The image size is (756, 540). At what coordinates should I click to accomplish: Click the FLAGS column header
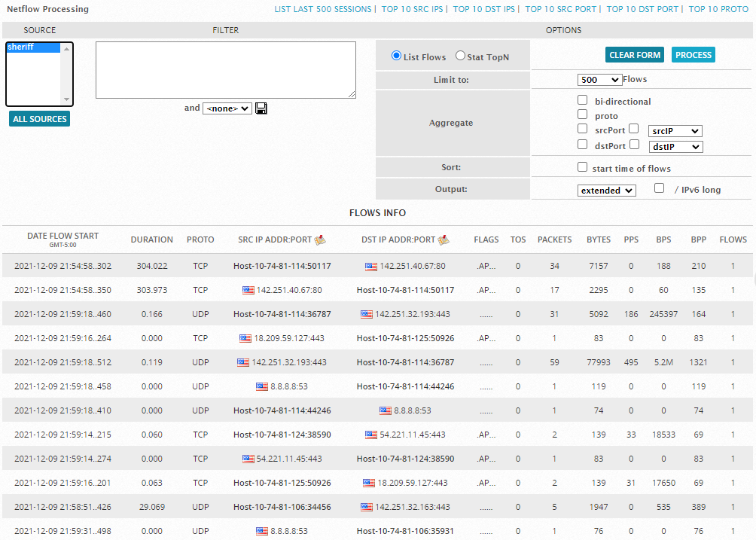click(486, 239)
